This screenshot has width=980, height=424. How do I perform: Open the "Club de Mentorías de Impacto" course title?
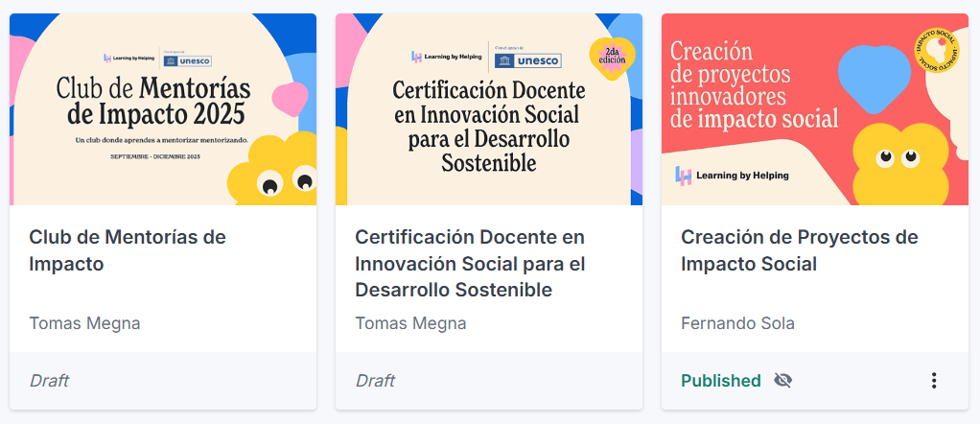[x=128, y=249]
